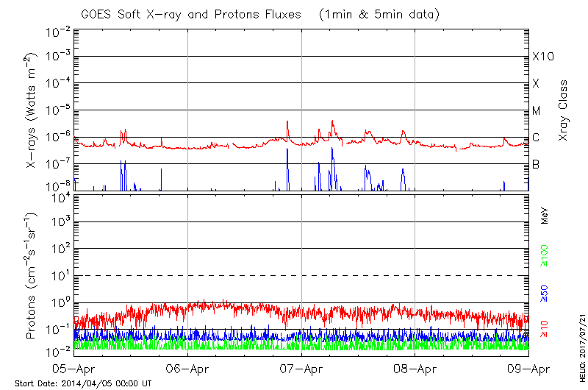Screen dimensions: 588x390
Task: Click the 'Xray Class' right axis title
Action: click(563, 110)
